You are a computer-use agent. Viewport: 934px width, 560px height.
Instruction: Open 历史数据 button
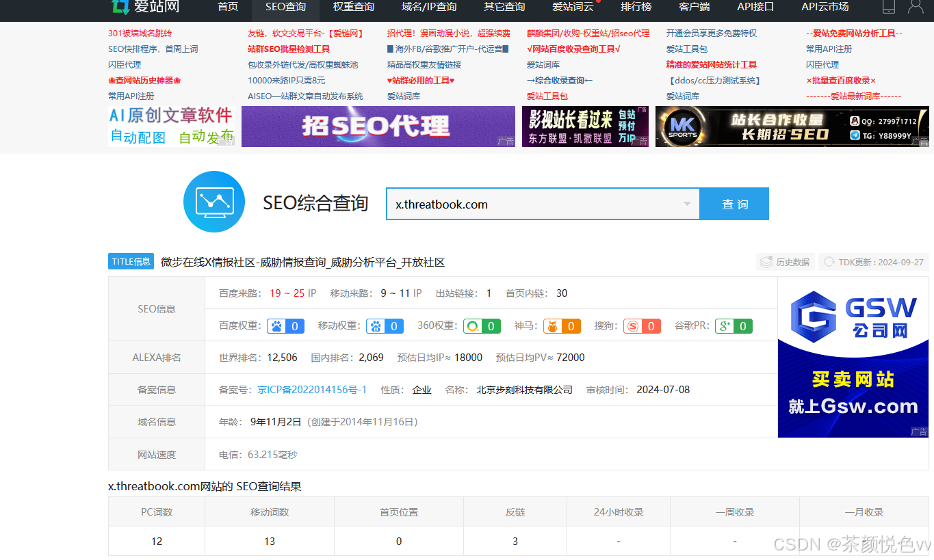(786, 262)
